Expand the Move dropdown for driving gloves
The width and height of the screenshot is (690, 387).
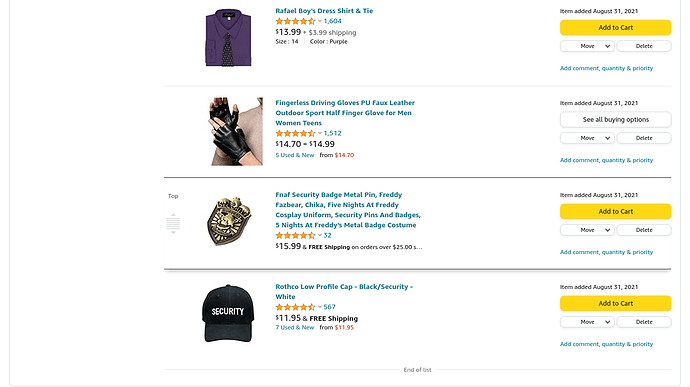coord(587,138)
